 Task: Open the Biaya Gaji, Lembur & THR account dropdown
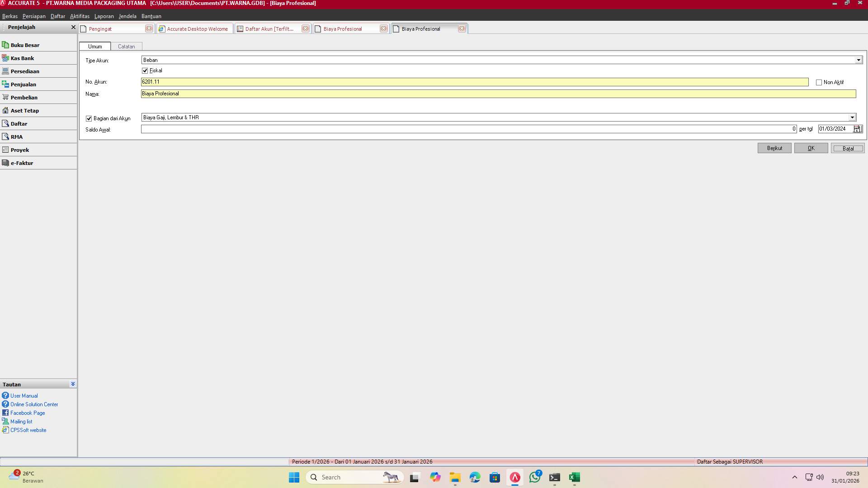[x=853, y=117]
